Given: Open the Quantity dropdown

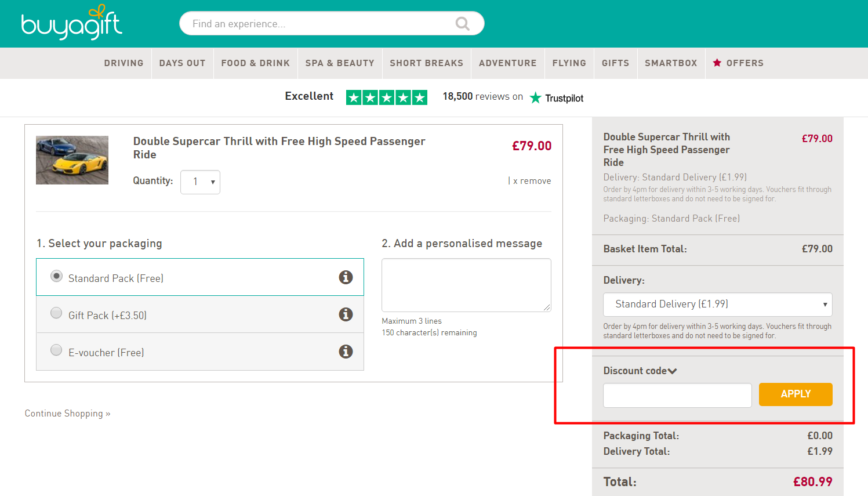Looking at the screenshot, I should (200, 182).
